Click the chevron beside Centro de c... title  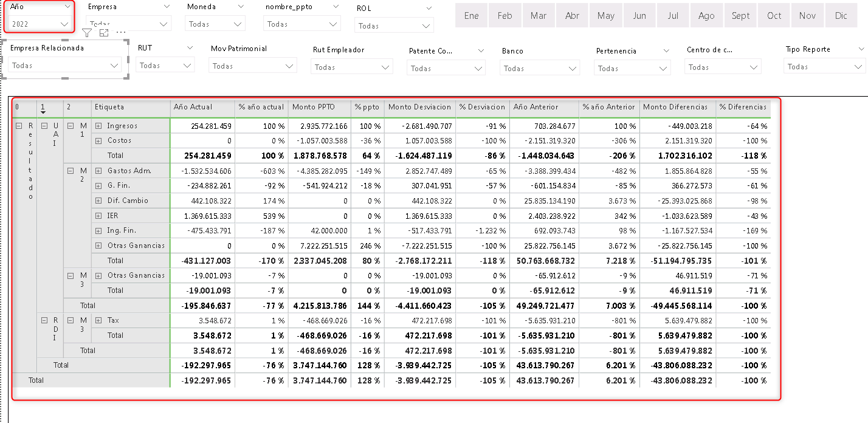click(756, 50)
